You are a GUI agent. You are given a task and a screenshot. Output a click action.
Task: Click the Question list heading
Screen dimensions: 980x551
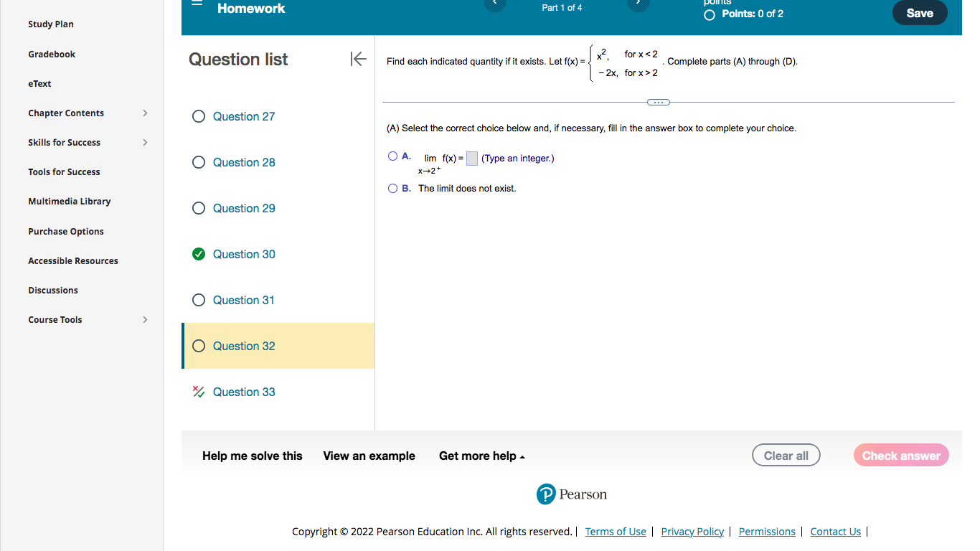[x=238, y=60]
